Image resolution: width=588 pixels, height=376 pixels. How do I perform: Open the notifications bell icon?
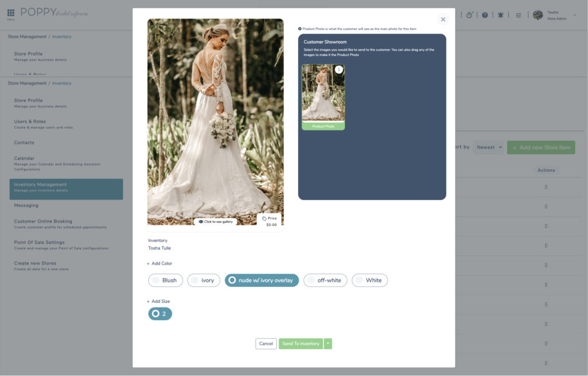click(500, 15)
